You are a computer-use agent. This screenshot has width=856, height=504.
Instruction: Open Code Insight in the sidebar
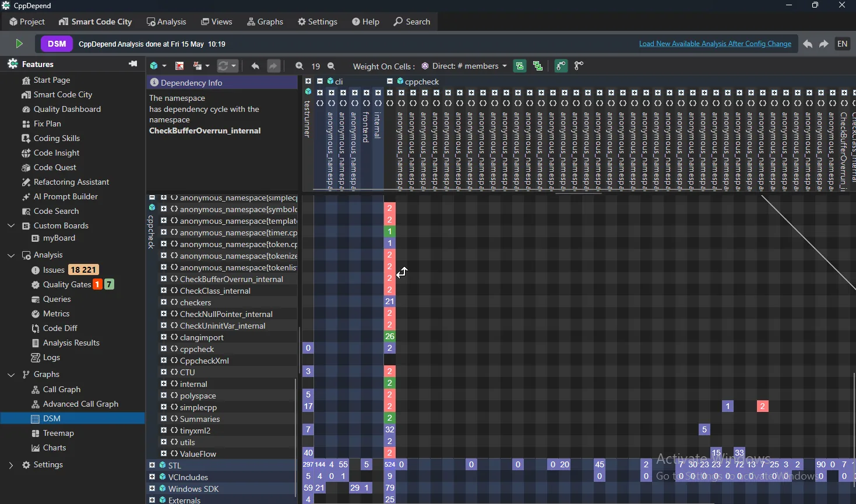[x=51, y=153]
